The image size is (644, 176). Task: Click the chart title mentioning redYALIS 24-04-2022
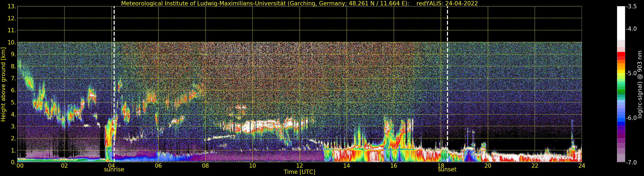coord(299,3)
